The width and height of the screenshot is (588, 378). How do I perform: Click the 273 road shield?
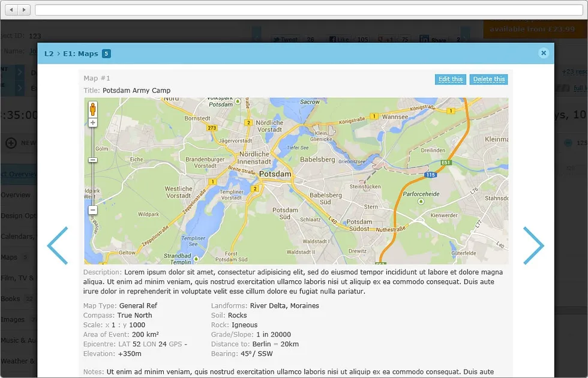pos(212,128)
